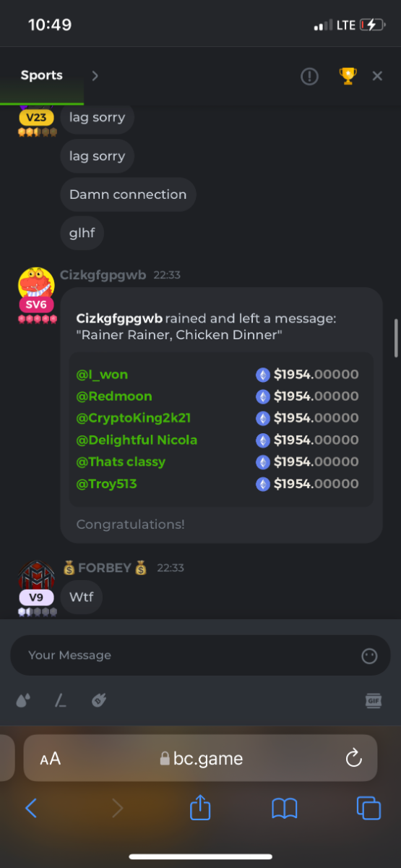Open @Troy513 user profile
Image resolution: width=401 pixels, height=868 pixels.
106,483
